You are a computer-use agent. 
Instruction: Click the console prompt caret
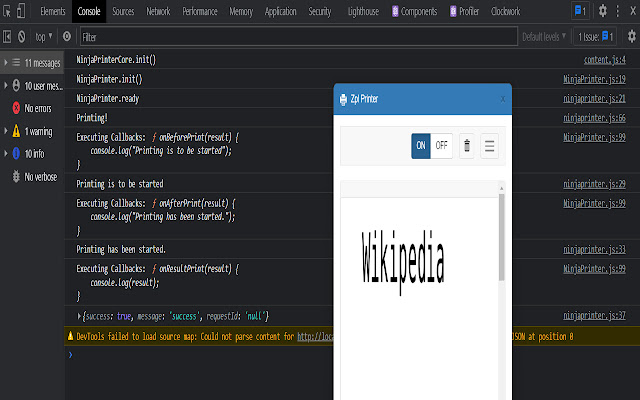pyautogui.click(x=70, y=355)
